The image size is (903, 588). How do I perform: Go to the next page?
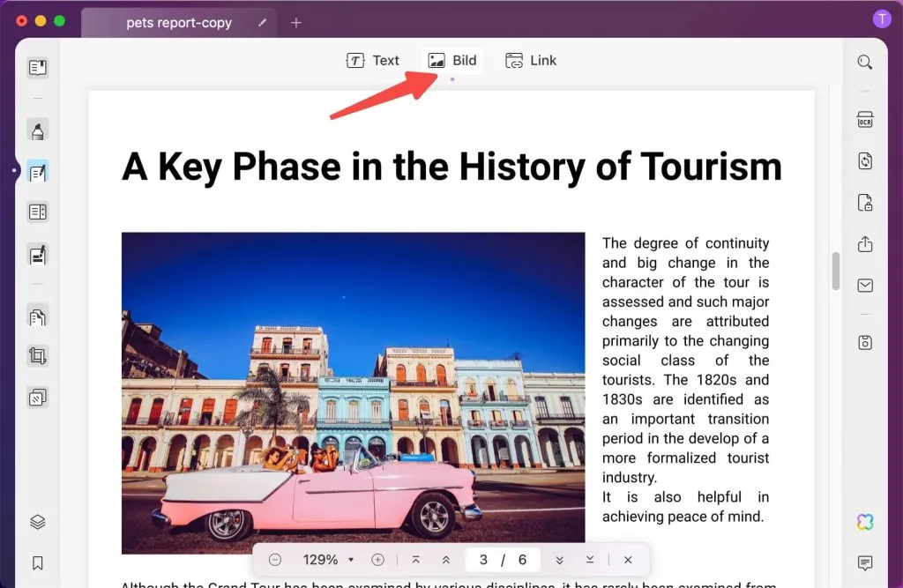[x=559, y=560]
